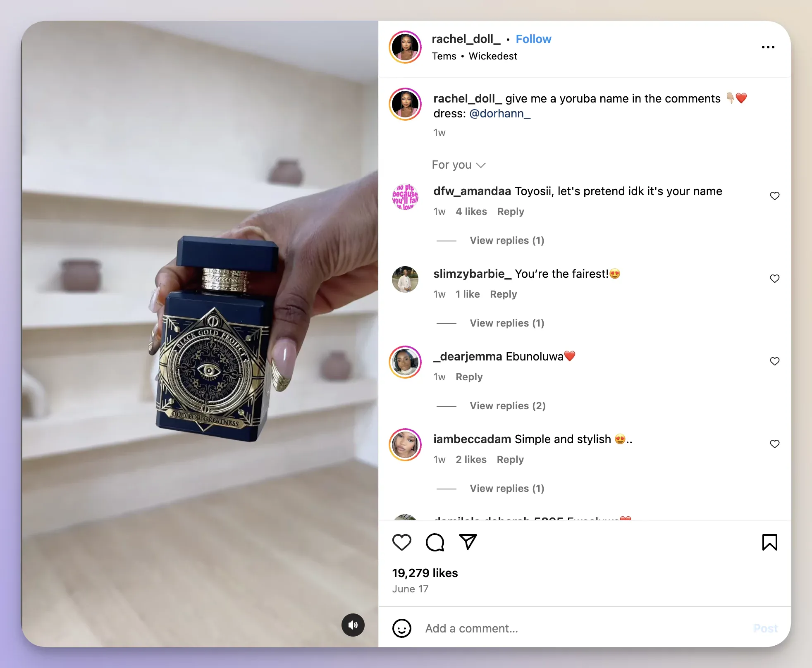Screen dimensions: 812x668
Task: Tap the bookmark/save icon
Action: (769, 543)
